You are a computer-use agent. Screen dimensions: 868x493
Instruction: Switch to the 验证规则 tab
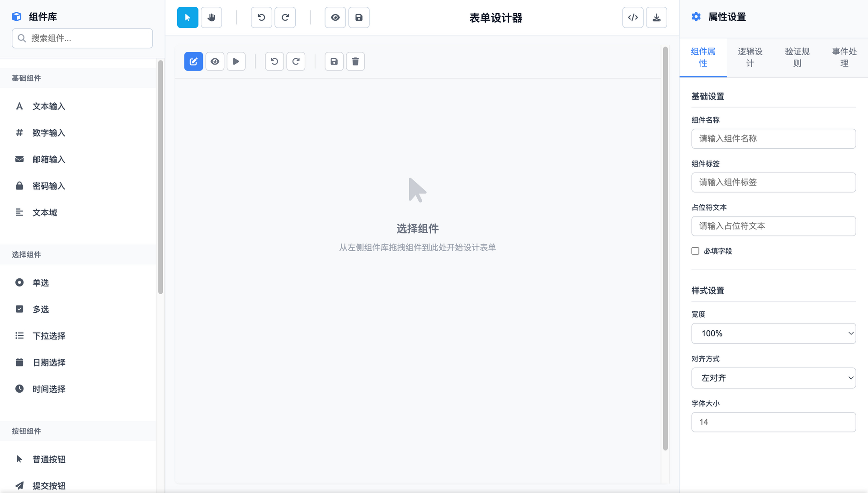(797, 57)
